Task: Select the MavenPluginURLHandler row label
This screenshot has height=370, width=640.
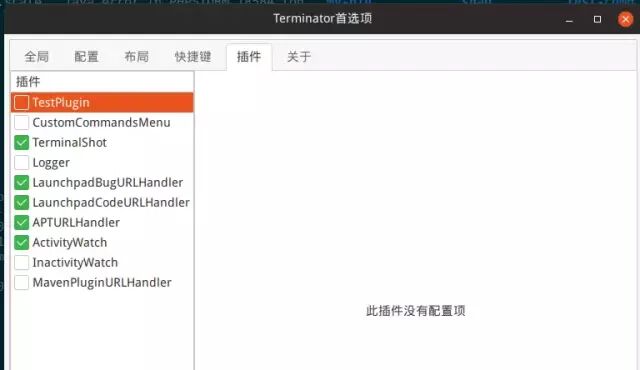Action: [x=102, y=283]
